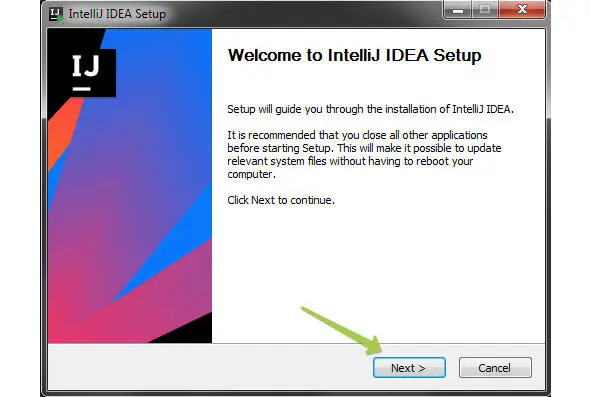This screenshot has width=591, height=397.
Task: Click the "Click Next to continue." text
Action: tap(281, 200)
